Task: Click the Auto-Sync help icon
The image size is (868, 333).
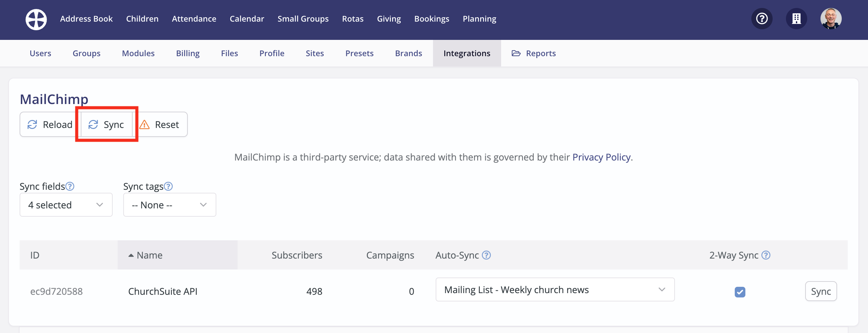Action: point(486,255)
